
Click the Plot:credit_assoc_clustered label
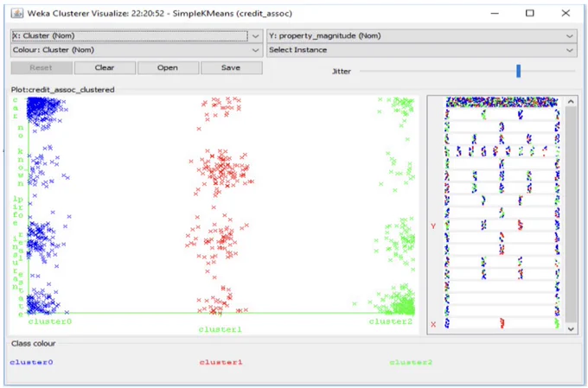[62, 90]
